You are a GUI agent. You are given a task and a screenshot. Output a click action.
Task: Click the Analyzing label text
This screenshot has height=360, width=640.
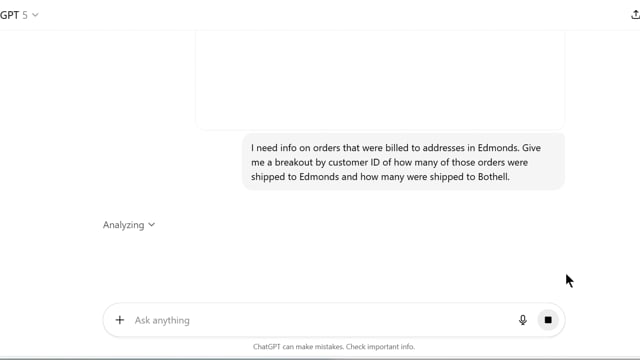123,225
